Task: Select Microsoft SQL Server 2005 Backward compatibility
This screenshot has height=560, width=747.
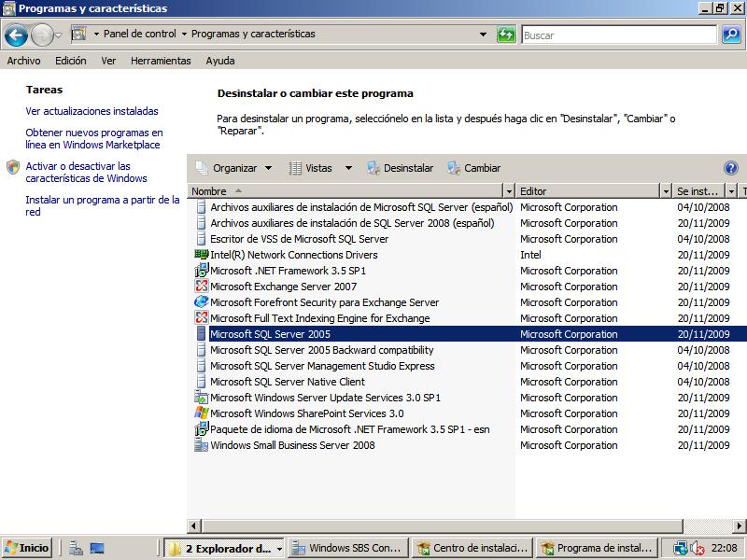Action: coord(322,350)
